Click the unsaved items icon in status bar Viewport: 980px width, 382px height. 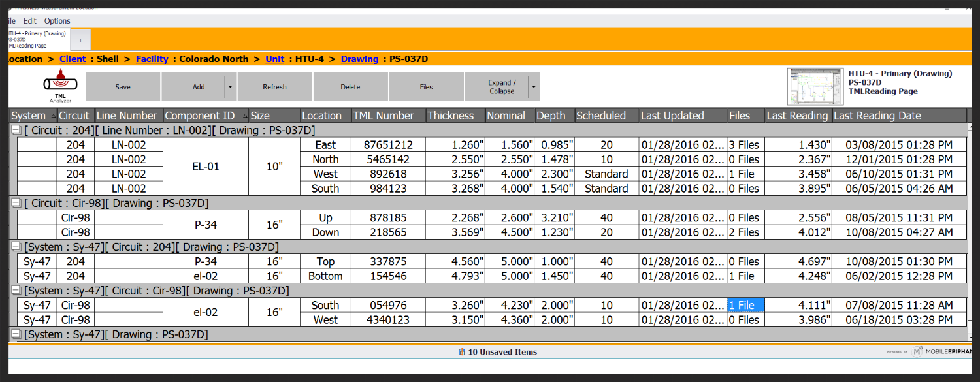(x=462, y=352)
